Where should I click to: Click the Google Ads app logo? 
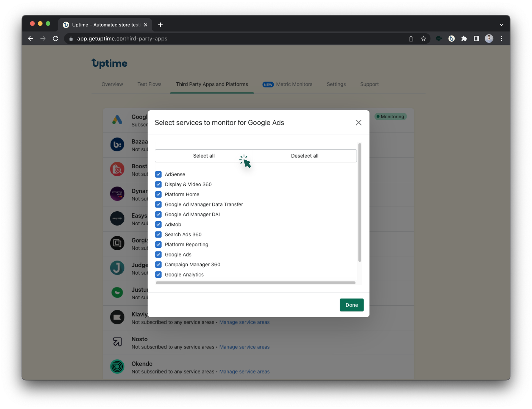pos(117,120)
